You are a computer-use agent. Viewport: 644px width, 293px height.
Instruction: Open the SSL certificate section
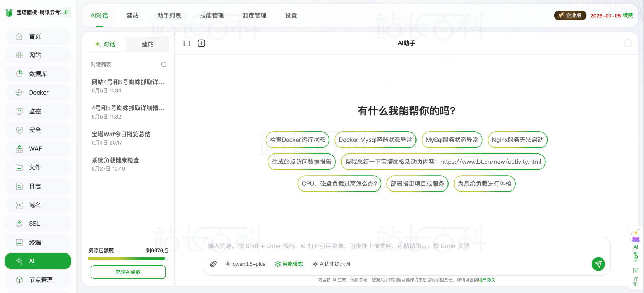click(x=38, y=224)
